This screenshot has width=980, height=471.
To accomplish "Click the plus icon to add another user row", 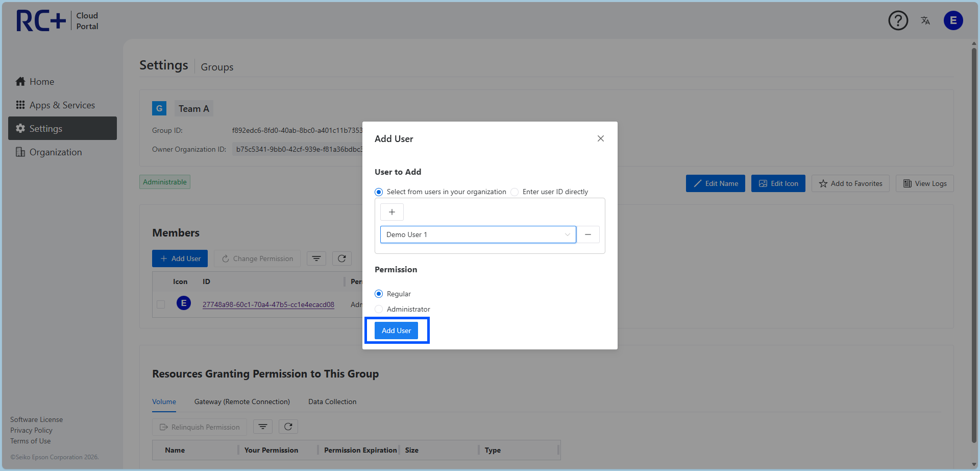I will pyautogui.click(x=392, y=212).
